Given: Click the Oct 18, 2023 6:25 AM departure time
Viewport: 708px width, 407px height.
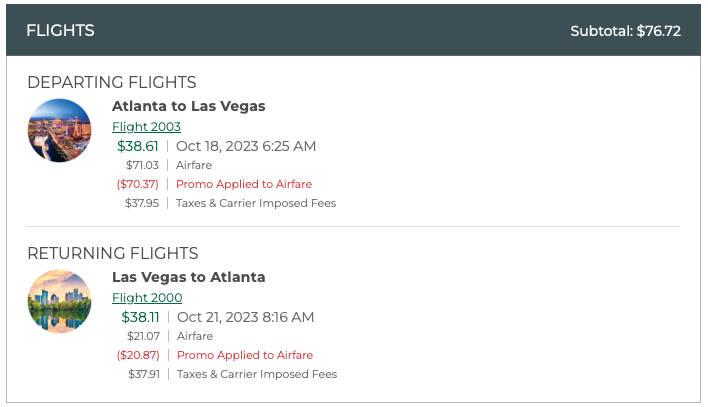Looking at the screenshot, I should coord(246,146).
